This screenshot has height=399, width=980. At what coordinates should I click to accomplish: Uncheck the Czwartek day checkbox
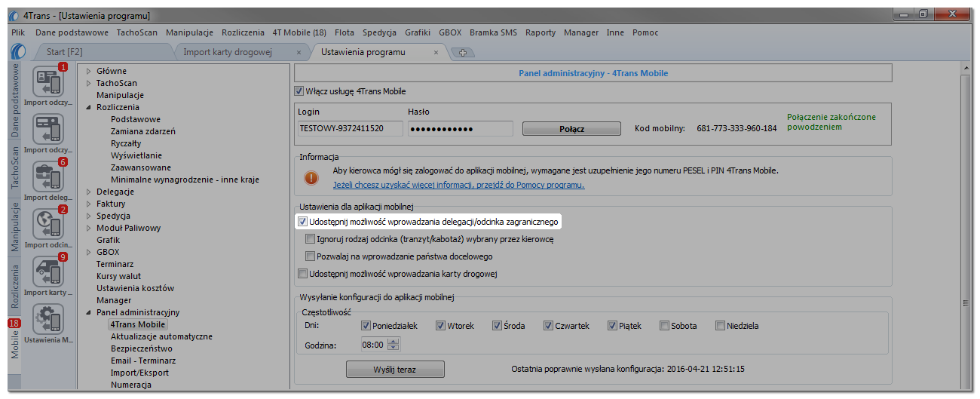[x=549, y=326]
